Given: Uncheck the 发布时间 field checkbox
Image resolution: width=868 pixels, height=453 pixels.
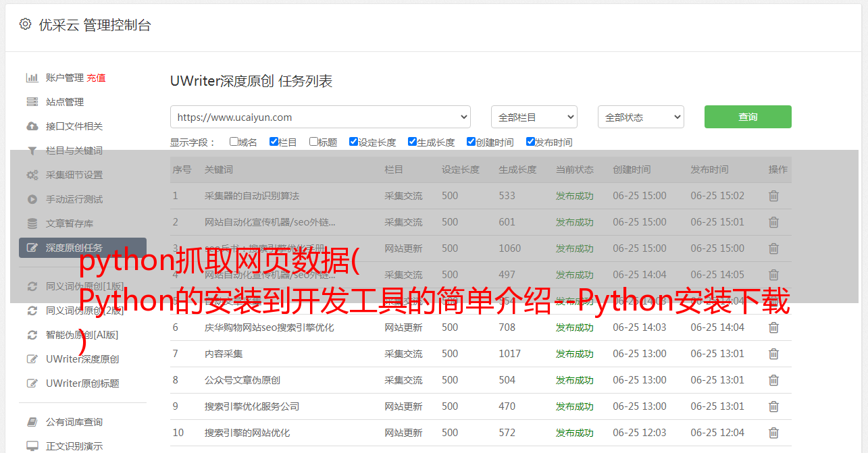Looking at the screenshot, I should click(530, 142).
